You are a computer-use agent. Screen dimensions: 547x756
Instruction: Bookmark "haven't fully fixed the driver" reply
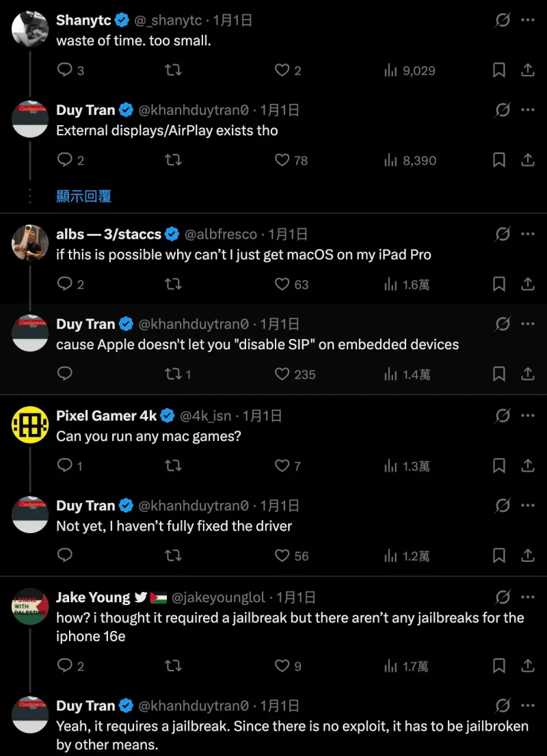pos(499,556)
